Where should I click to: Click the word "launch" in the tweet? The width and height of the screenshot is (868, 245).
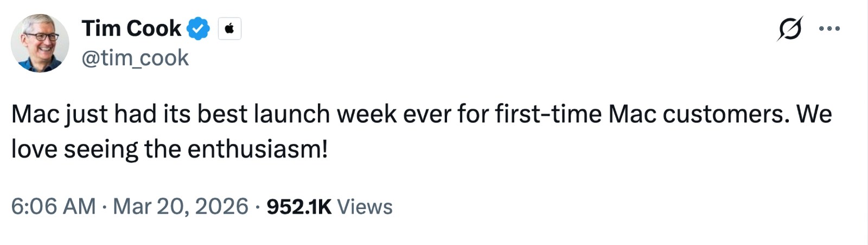point(292,114)
